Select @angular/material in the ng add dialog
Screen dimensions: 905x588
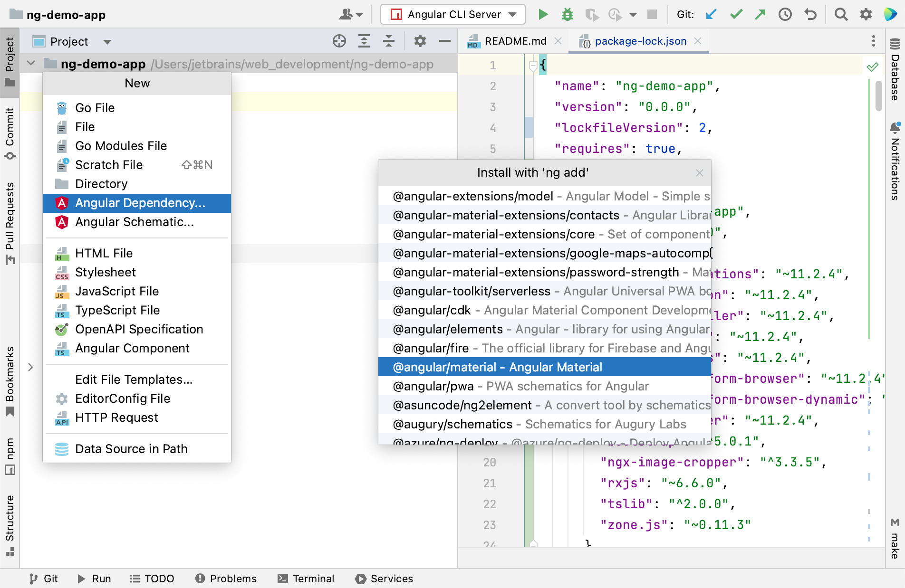(x=496, y=367)
